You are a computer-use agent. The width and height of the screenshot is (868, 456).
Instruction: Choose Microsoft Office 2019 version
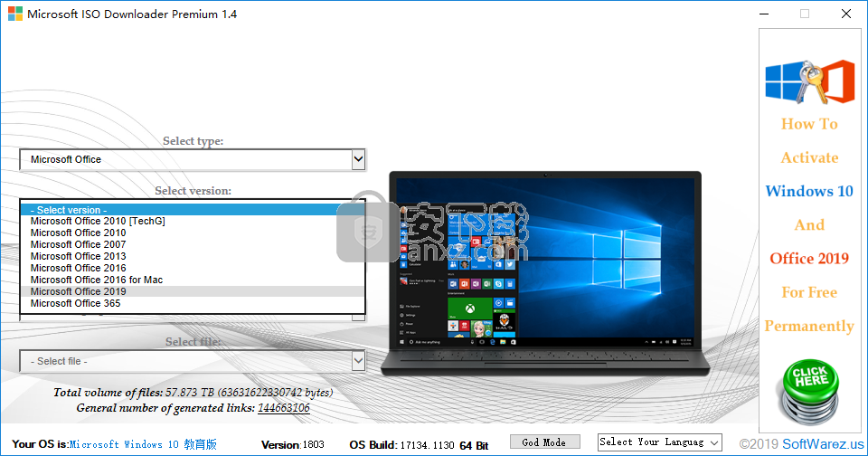point(192,291)
